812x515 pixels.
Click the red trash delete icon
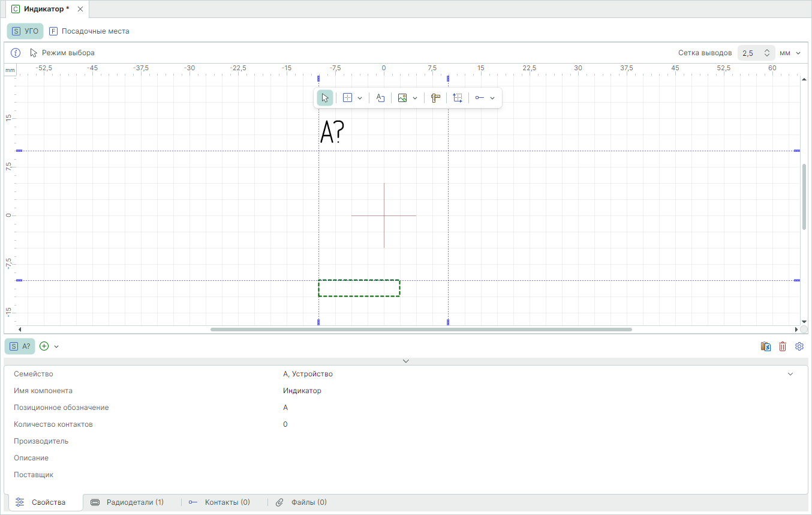[x=782, y=346]
